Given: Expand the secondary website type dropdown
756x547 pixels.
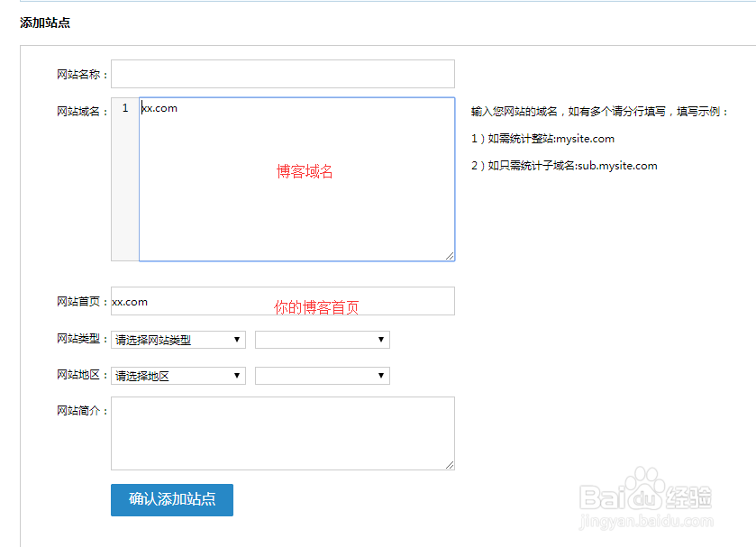Looking at the screenshot, I should 322,340.
